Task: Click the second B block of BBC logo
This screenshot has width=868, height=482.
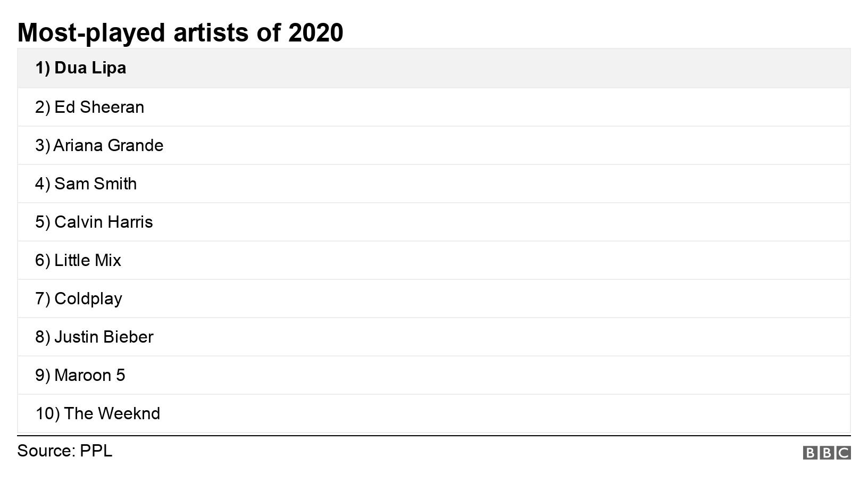Action: point(827,453)
